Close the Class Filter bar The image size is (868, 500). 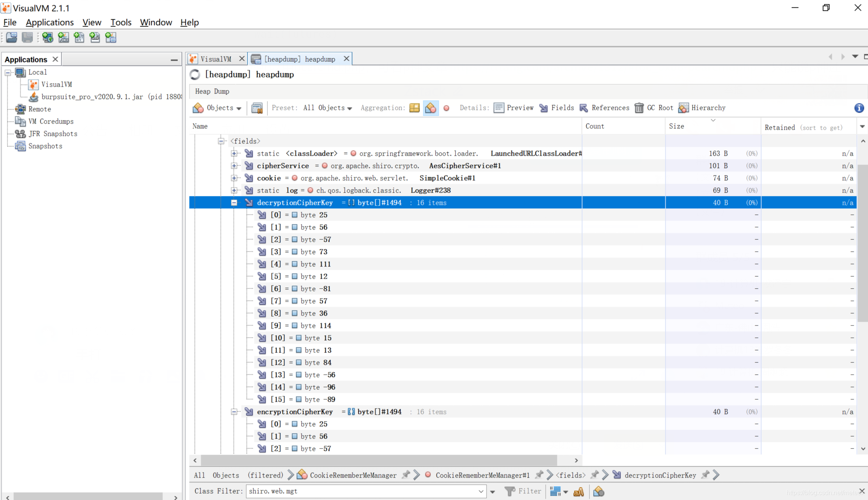pos(862,491)
